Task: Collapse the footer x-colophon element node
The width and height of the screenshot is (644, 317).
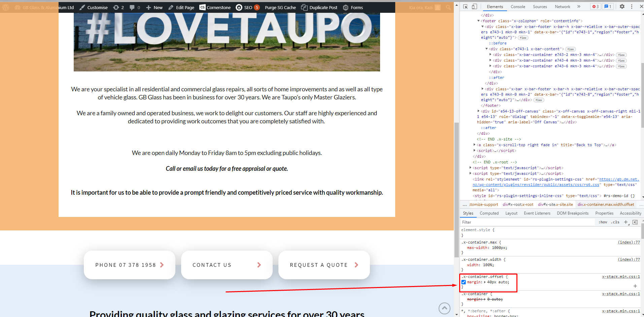Action: tap(478, 21)
